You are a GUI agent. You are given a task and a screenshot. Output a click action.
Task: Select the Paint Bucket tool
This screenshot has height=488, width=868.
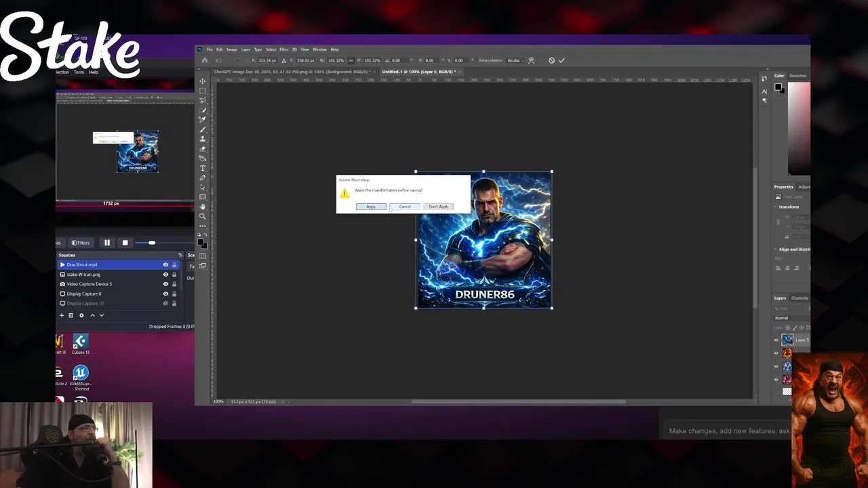coord(202,158)
